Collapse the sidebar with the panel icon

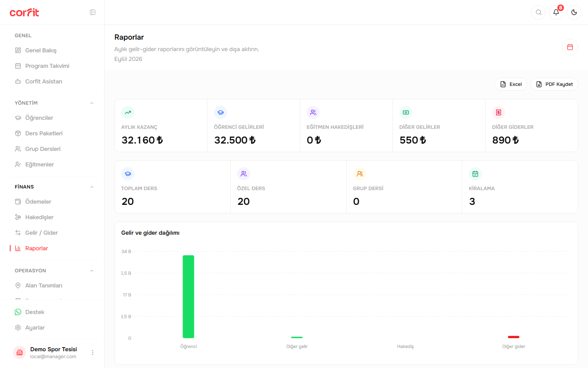click(93, 12)
